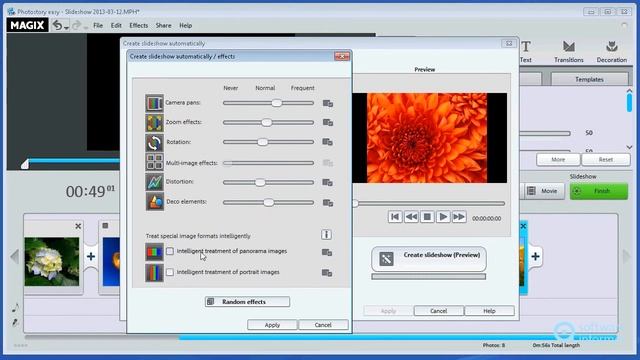Image resolution: width=640 pixels, height=360 pixels.
Task: Open the Effects menu
Action: point(139,25)
